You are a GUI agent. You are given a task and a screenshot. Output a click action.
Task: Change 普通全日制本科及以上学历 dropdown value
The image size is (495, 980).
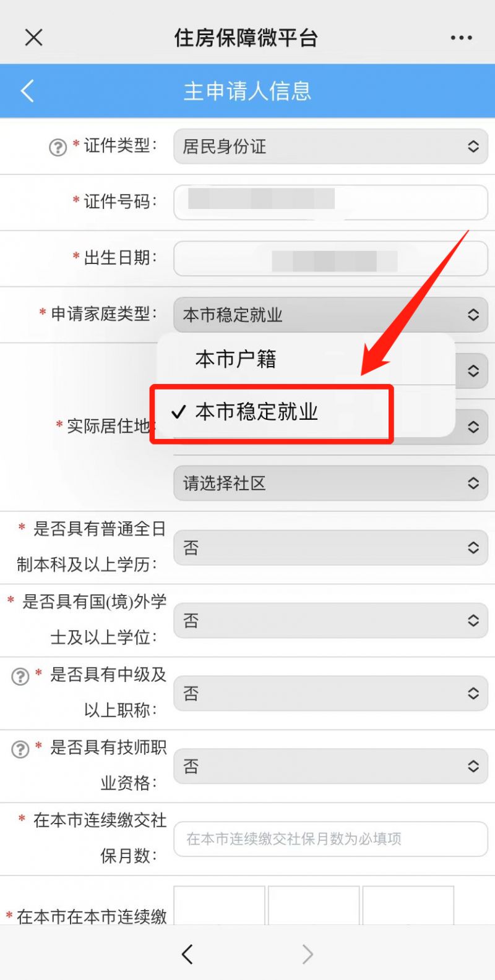click(x=330, y=548)
